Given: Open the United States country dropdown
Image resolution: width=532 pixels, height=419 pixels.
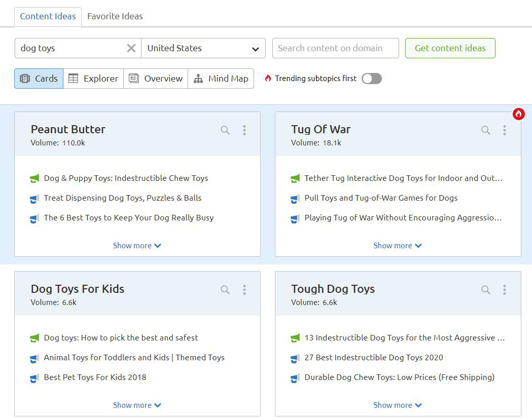Looking at the screenshot, I should [203, 48].
